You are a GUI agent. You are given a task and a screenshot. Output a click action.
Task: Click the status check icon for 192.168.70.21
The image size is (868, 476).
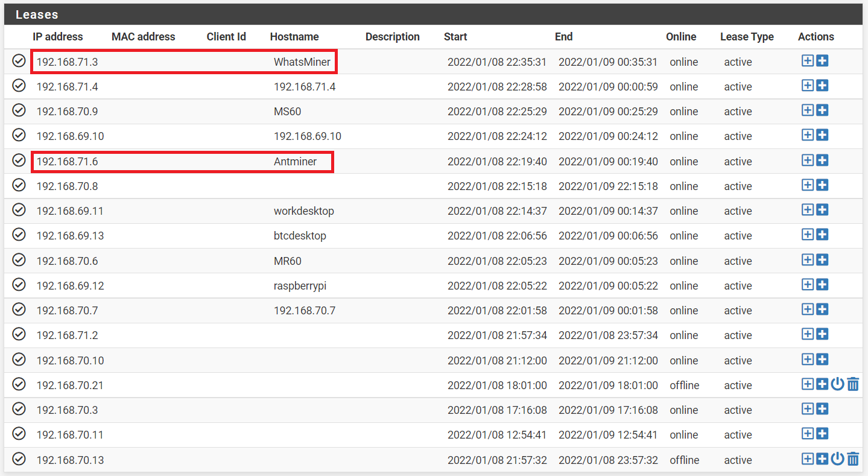[19, 384]
